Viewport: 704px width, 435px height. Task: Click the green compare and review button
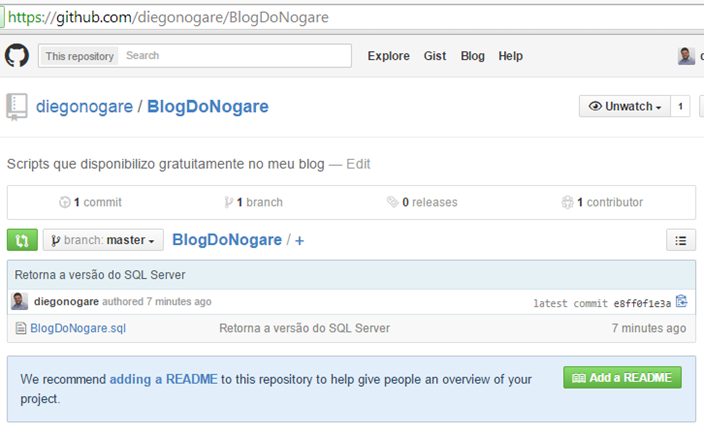[22, 240]
